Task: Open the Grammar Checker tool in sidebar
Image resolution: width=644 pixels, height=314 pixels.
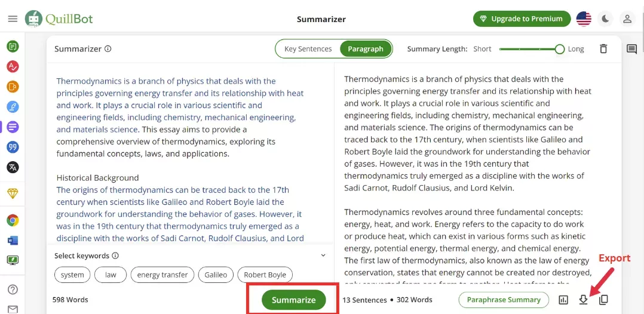Action: [x=13, y=66]
